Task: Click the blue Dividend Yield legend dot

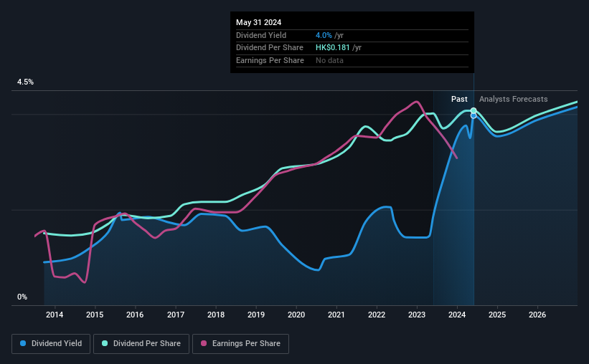Action: click(23, 343)
